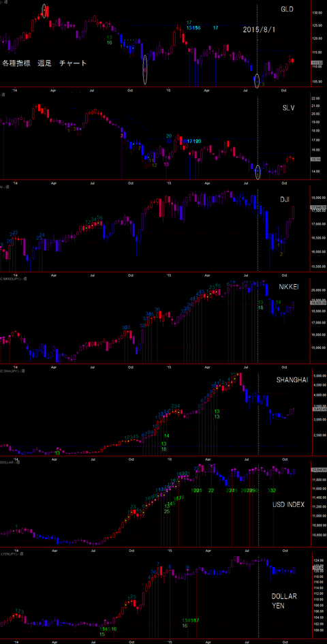
Task: Click the white oval marker at GLD peak
Action: click(x=45, y=10)
